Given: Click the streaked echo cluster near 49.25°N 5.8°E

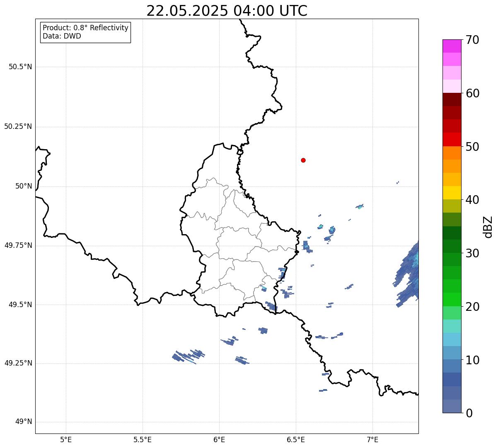Looking at the screenshot, I should (188, 356).
